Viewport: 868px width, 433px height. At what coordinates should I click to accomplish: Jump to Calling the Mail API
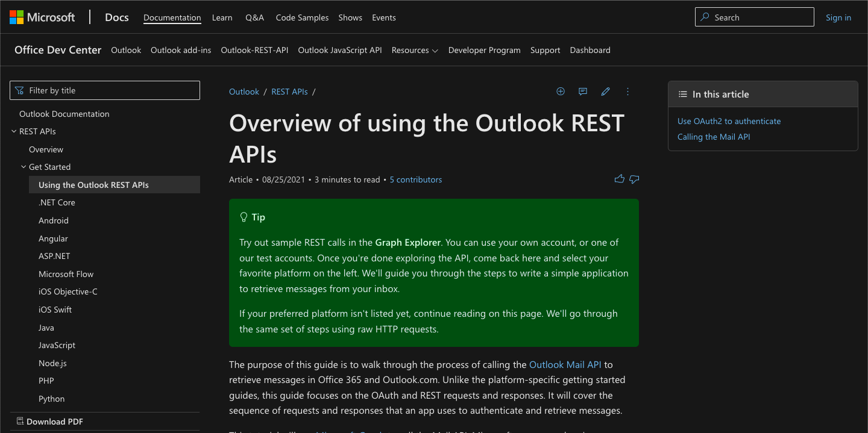coord(714,137)
